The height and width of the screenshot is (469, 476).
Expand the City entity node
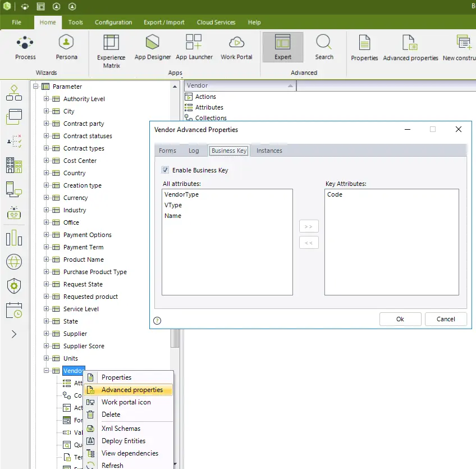point(46,111)
